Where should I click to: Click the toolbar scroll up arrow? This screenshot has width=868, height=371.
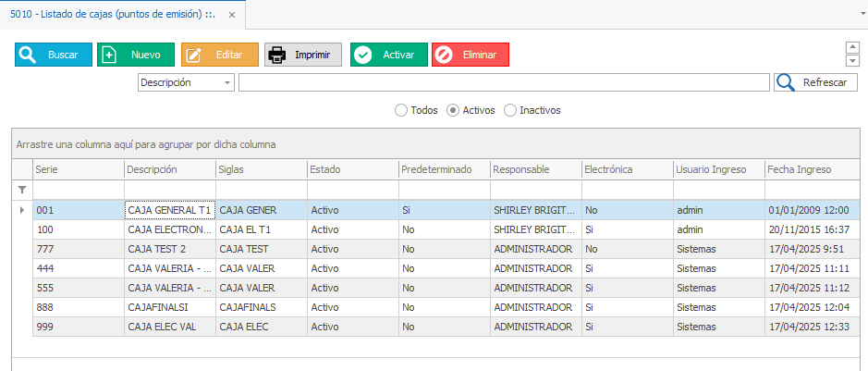[852, 45]
